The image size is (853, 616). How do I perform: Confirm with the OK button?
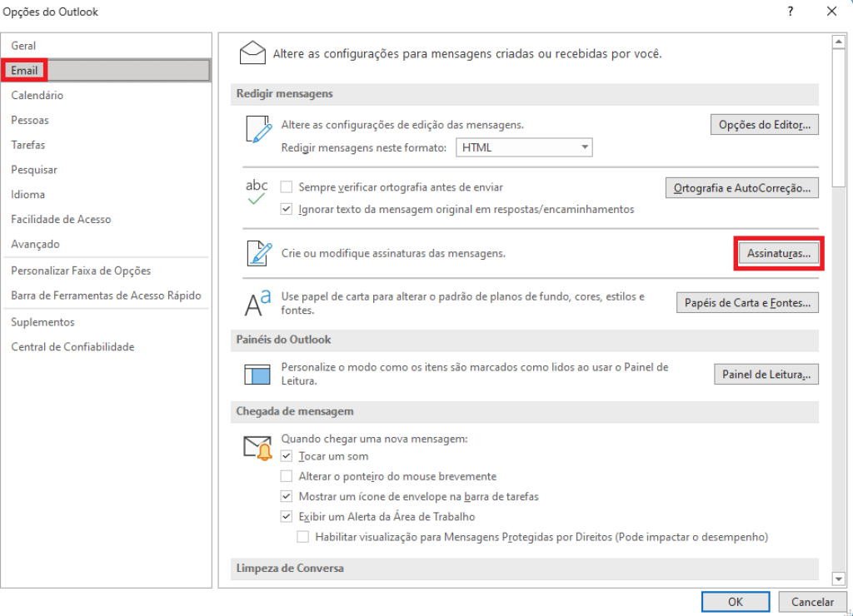point(736,601)
